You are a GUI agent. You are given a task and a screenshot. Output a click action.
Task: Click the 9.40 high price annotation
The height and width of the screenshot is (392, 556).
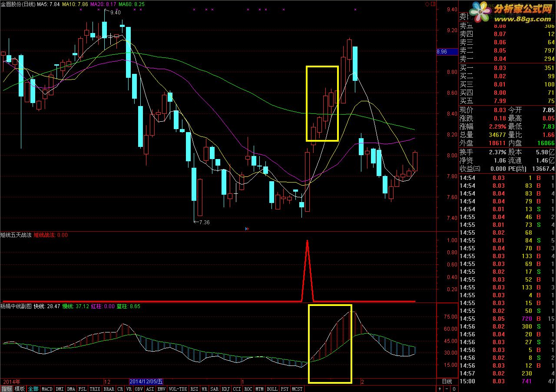116,13
